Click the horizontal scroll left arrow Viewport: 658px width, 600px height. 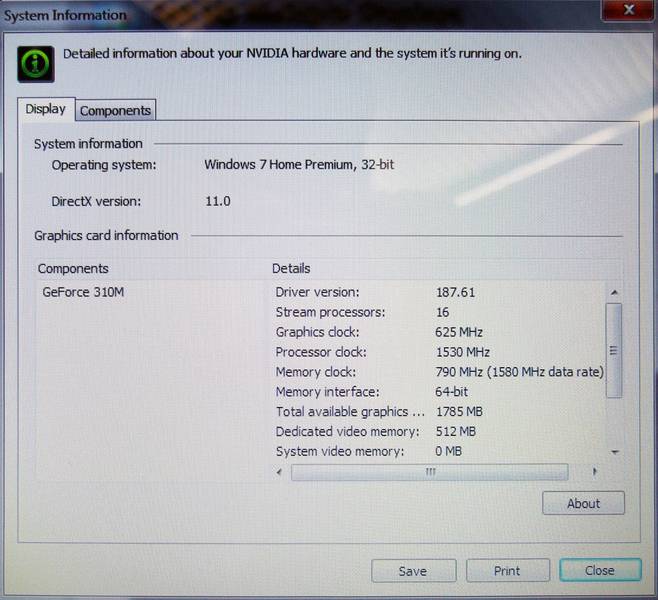280,472
